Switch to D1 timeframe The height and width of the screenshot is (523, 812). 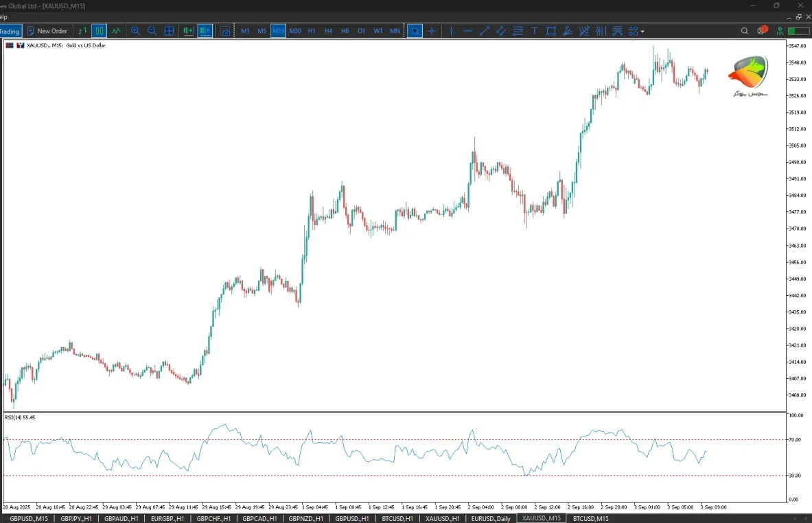click(362, 31)
